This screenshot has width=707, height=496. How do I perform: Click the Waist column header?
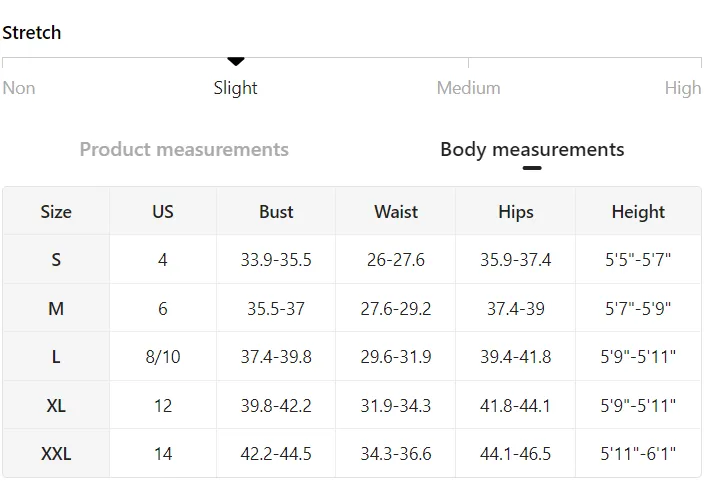pos(396,211)
